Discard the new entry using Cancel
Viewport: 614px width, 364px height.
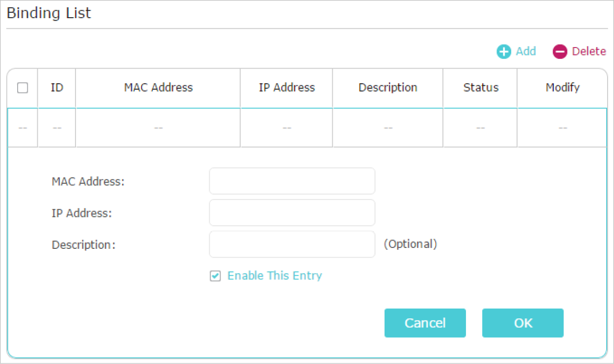(x=425, y=323)
